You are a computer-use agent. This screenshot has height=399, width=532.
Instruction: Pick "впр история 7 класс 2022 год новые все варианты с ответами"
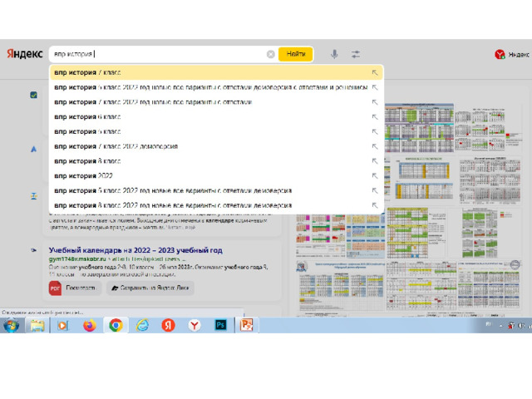(x=216, y=102)
